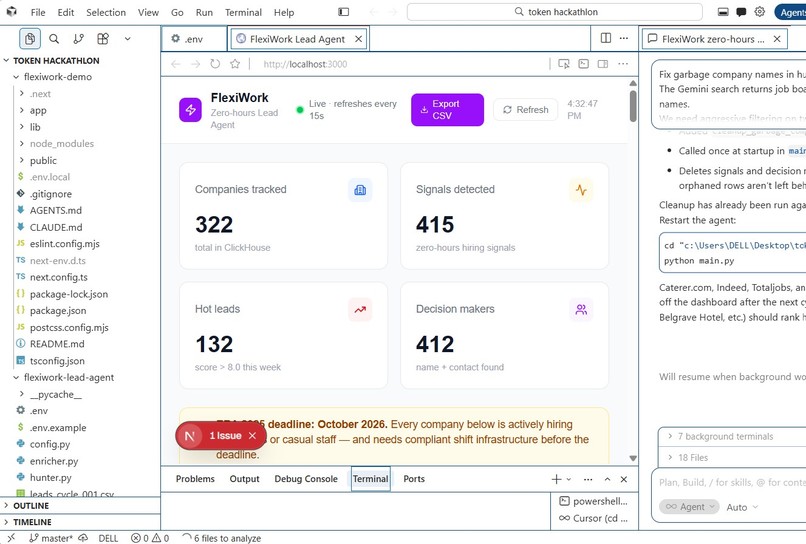This screenshot has width=806, height=544.
Task: Expand additional sidebar views chevron
Action: point(127,39)
